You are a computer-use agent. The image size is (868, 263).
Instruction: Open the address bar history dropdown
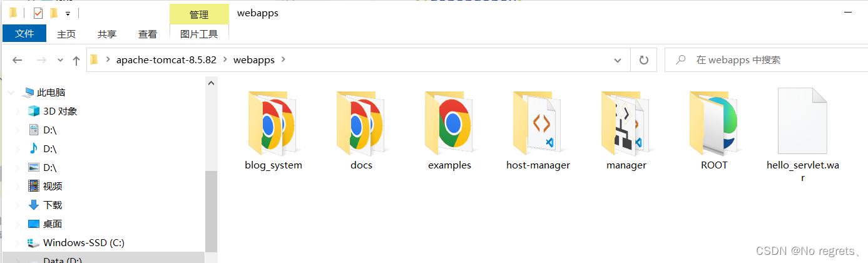point(618,60)
